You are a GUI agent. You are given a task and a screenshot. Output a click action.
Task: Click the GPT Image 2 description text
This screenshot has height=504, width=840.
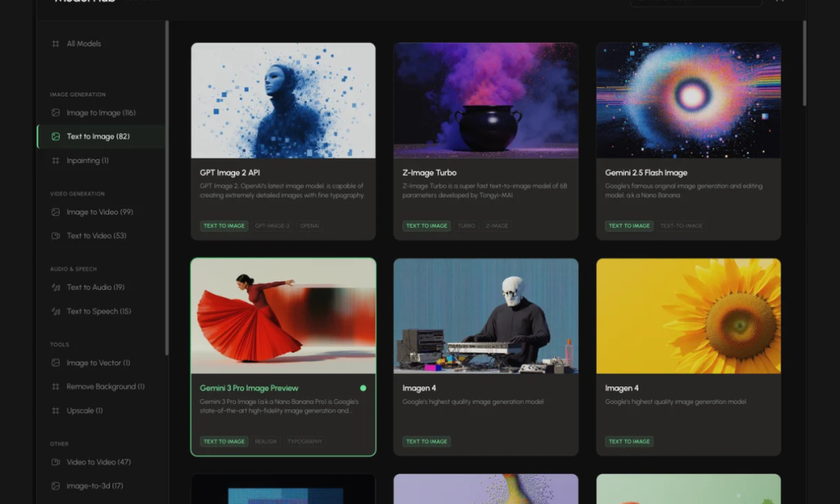282,191
